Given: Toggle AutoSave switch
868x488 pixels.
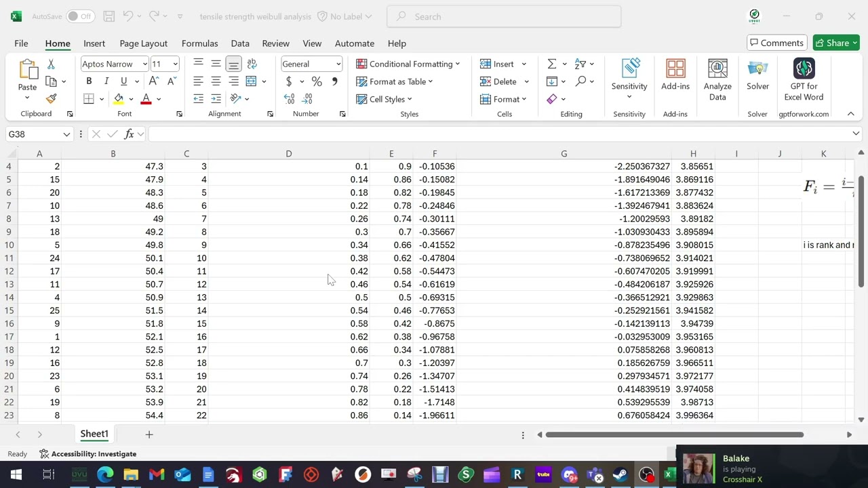Looking at the screenshot, I should 80,16.
